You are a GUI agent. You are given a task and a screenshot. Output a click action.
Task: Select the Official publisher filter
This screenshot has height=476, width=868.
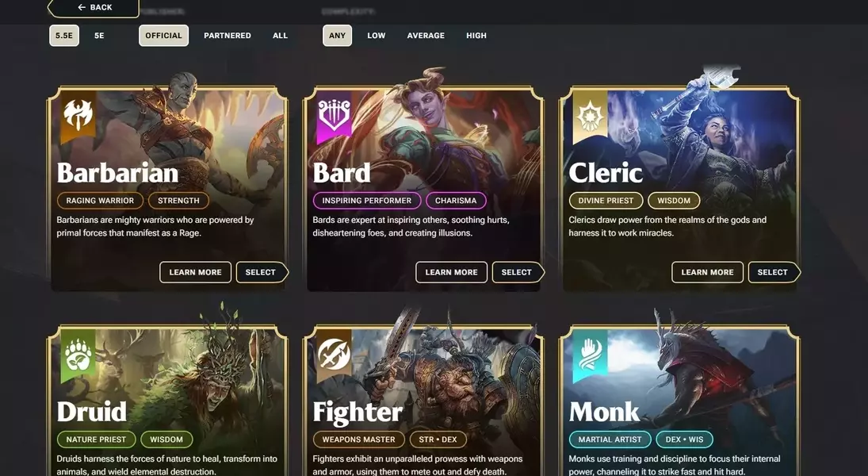(x=164, y=36)
